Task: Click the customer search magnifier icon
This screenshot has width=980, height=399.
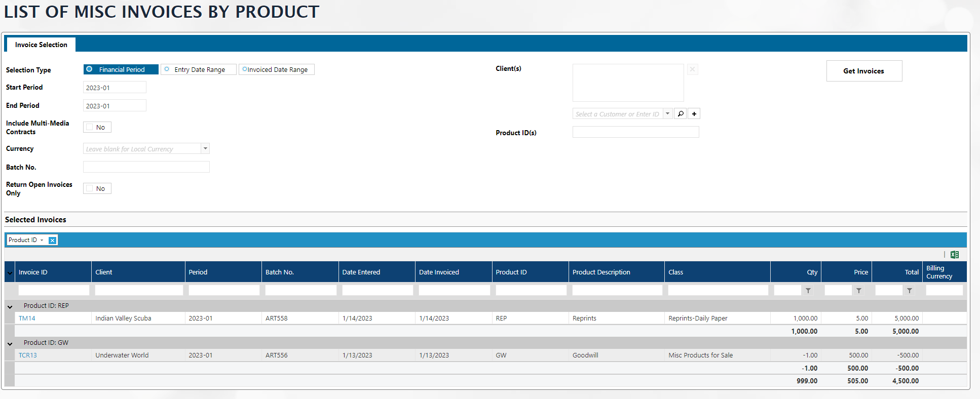Action: click(x=681, y=114)
